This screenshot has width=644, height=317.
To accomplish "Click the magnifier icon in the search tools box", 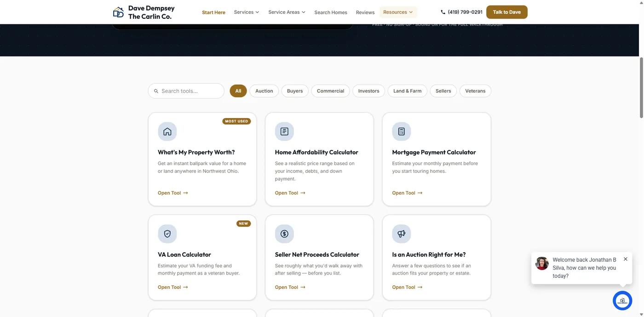I will pyautogui.click(x=156, y=91).
